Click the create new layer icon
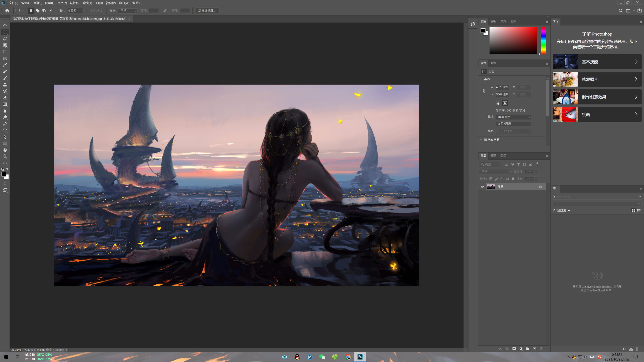The image size is (644, 362). pyautogui.click(x=534, y=349)
